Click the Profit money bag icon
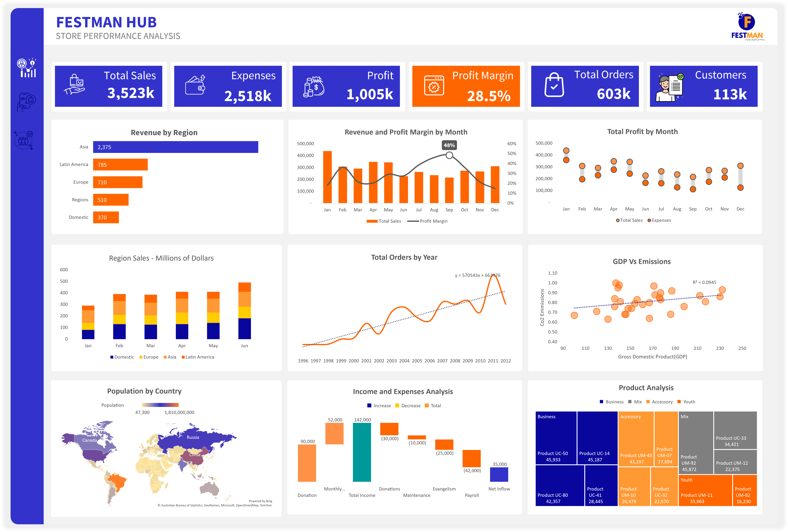 coord(314,87)
